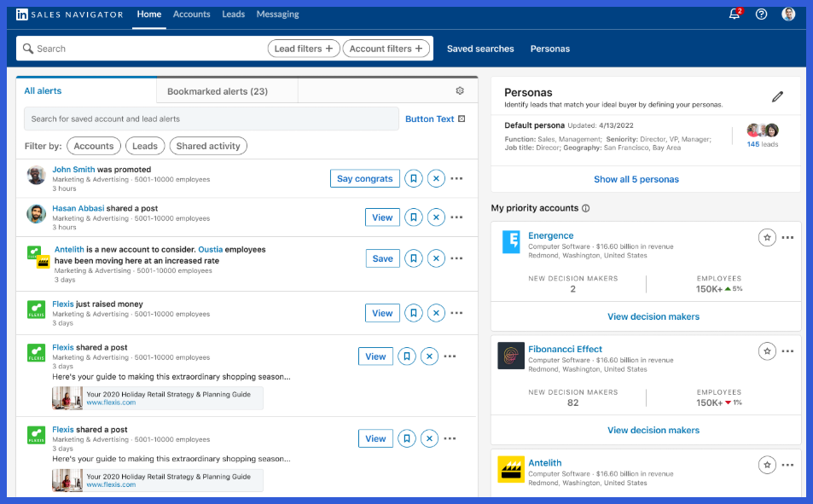Bookmark the John Smith promotion alert
The image size is (813, 504).
(x=414, y=178)
